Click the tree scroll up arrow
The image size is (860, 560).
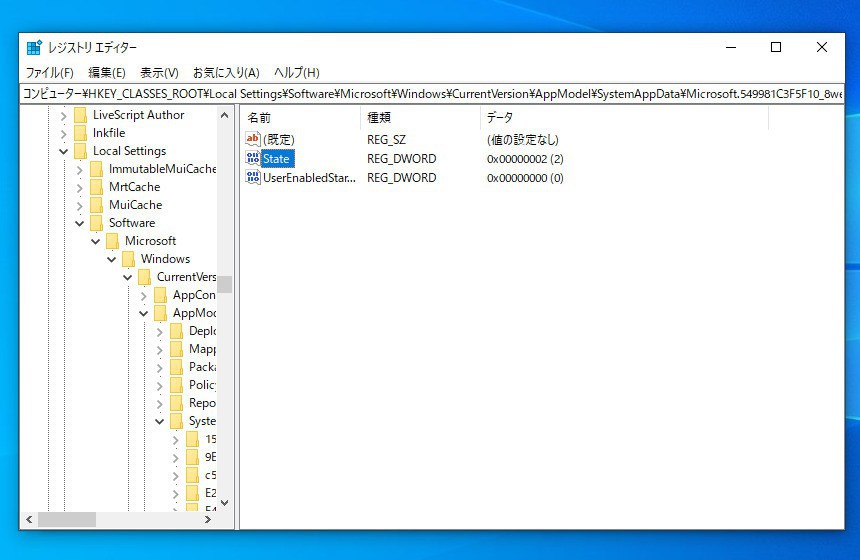[x=224, y=115]
